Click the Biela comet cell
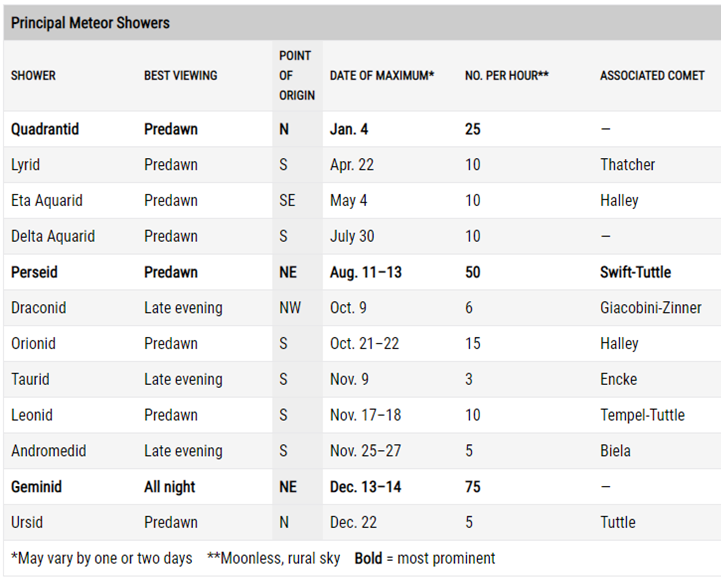The image size is (721, 577). point(615,451)
